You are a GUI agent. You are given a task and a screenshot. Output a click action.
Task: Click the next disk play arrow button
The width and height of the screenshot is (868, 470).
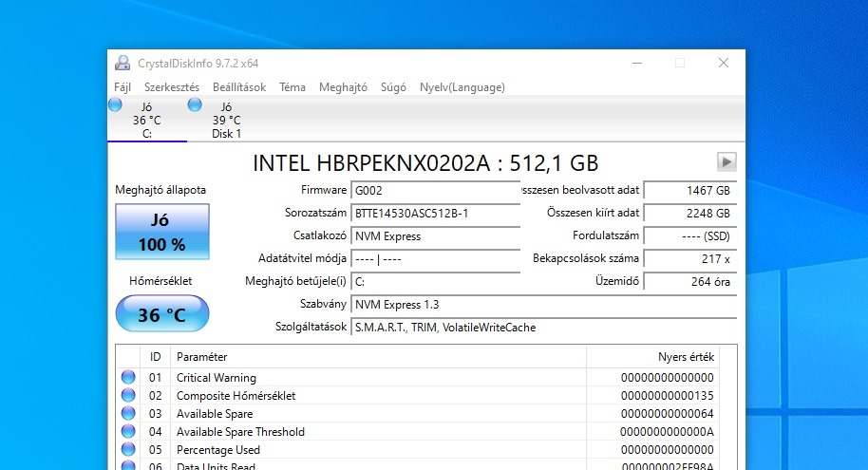pyautogui.click(x=726, y=161)
